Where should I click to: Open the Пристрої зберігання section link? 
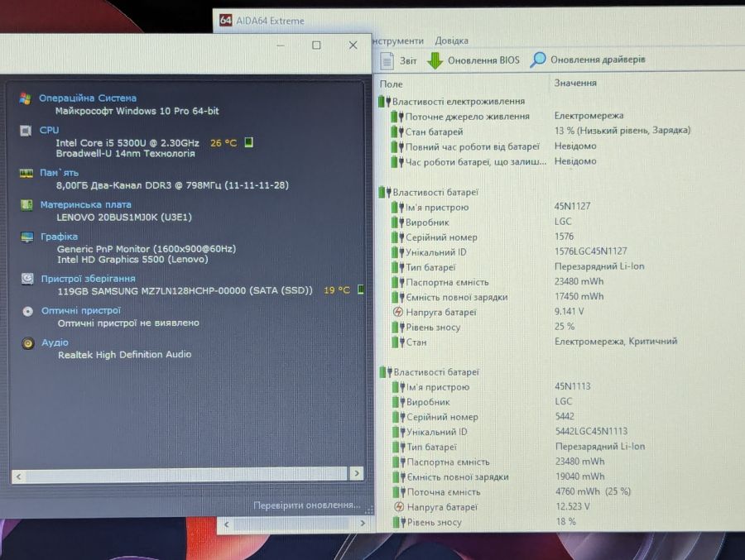click(88, 279)
